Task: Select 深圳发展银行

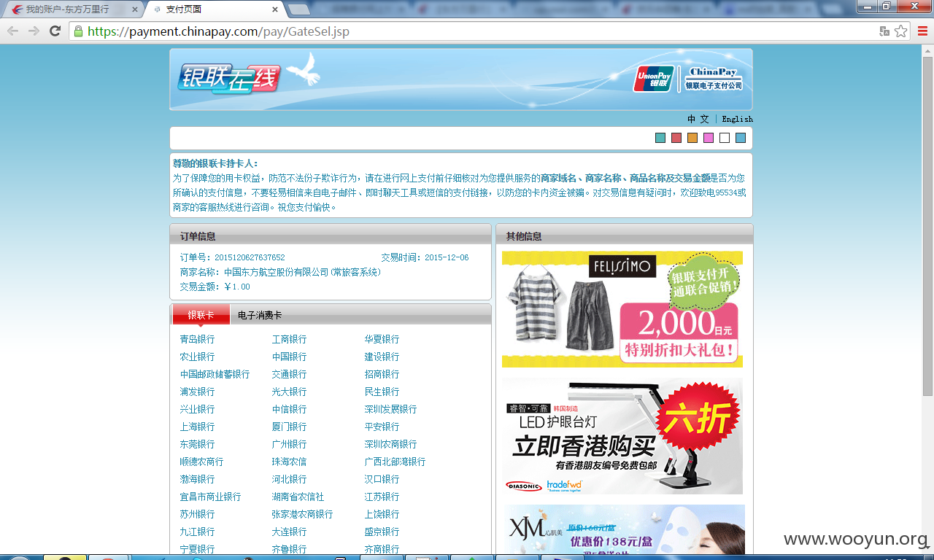Action: (x=390, y=409)
